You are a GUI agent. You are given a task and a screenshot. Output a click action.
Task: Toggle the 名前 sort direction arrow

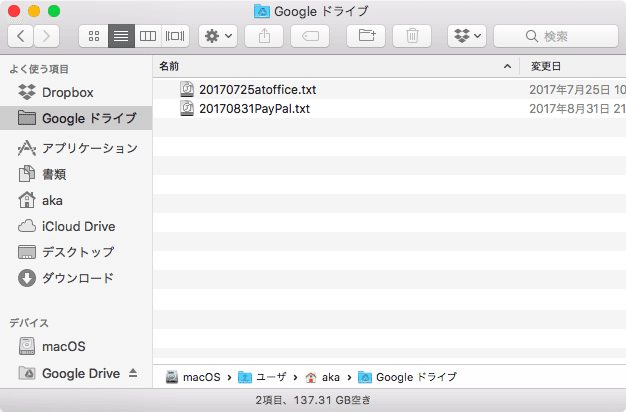(x=507, y=66)
